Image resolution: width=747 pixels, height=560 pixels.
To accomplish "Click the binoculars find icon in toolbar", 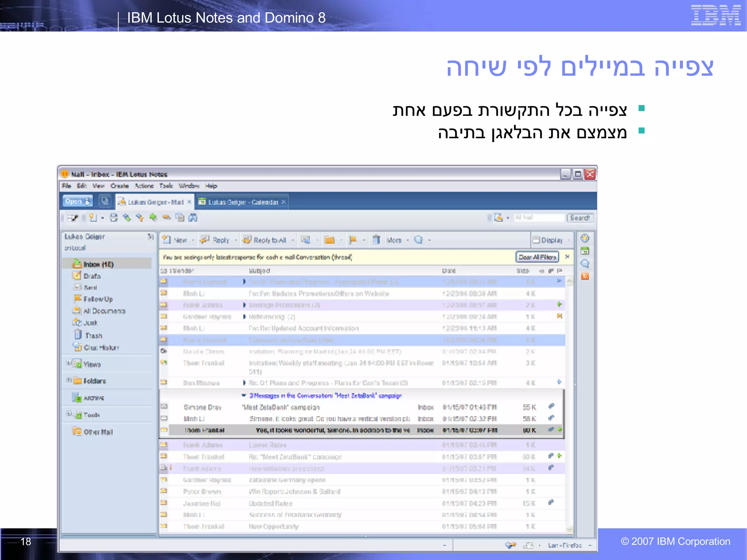I will pyautogui.click(x=193, y=218).
